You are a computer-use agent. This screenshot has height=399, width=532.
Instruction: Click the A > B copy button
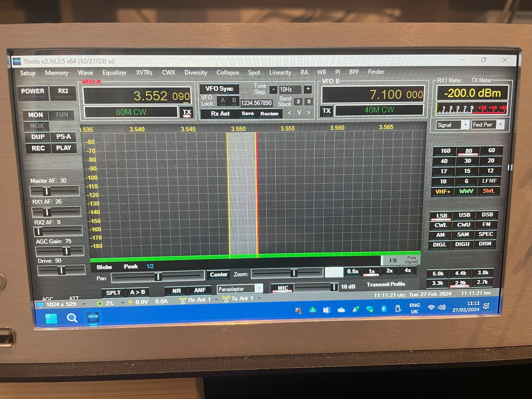(138, 292)
